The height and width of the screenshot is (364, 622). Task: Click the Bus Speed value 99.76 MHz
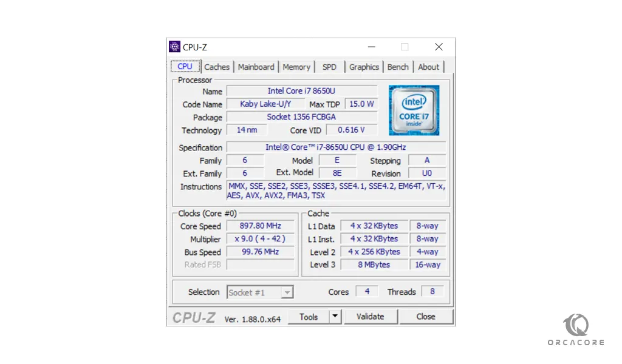260,252
